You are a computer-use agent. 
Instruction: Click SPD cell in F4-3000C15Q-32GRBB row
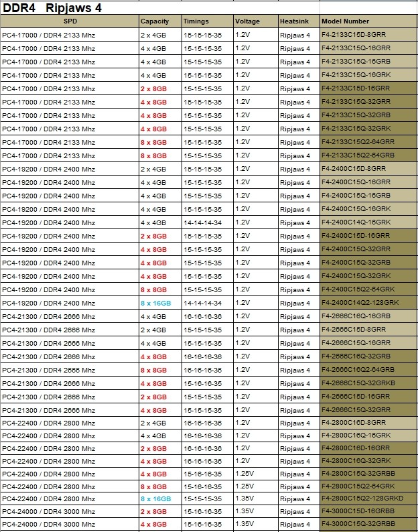pyautogui.click(x=70, y=524)
